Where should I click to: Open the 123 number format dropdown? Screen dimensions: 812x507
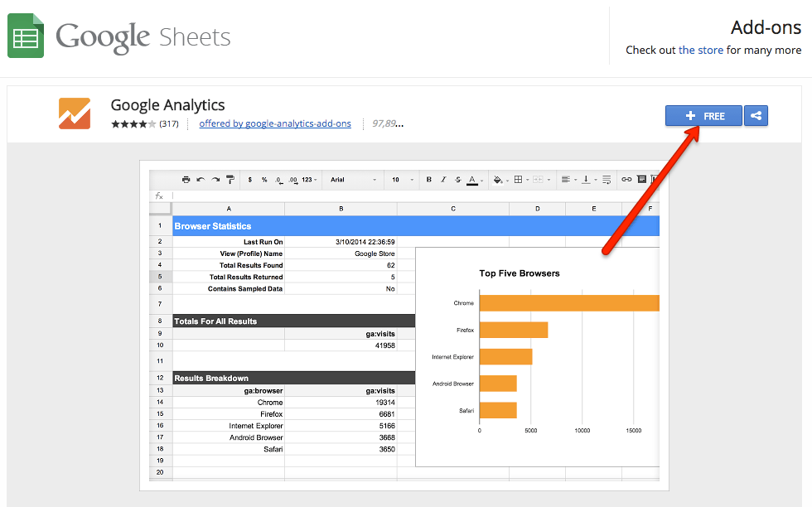tap(309, 180)
